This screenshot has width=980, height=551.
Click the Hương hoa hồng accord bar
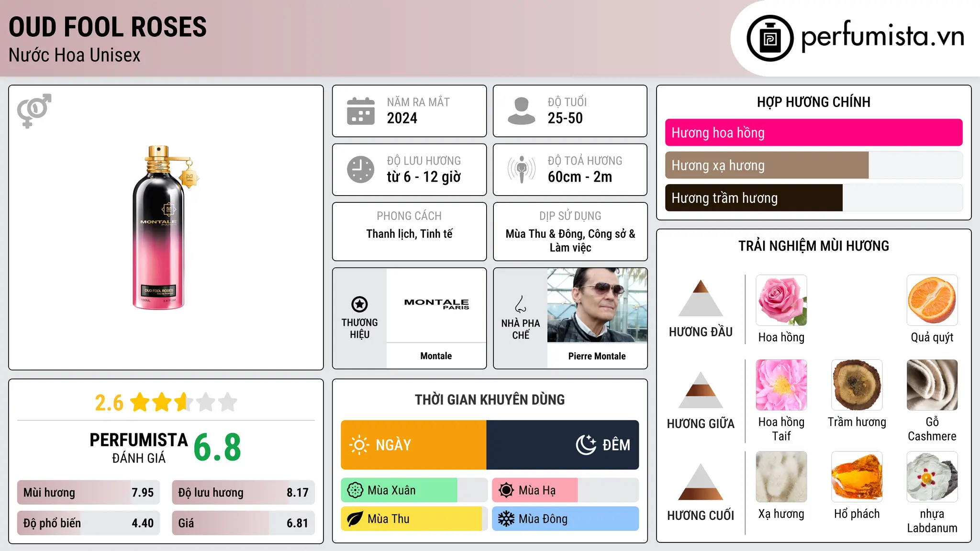pyautogui.click(x=814, y=132)
